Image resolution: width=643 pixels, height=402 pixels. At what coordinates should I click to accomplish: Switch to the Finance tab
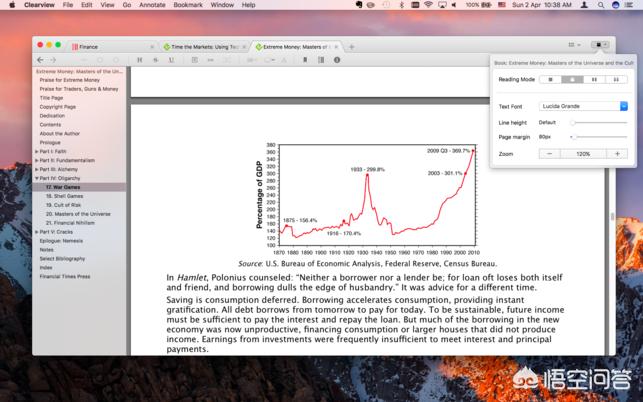click(x=111, y=47)
